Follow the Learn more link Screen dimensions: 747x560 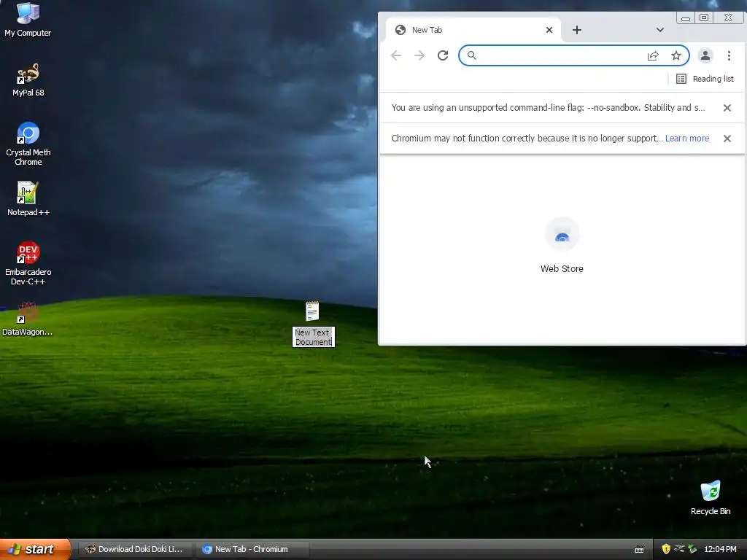[687, 139]
